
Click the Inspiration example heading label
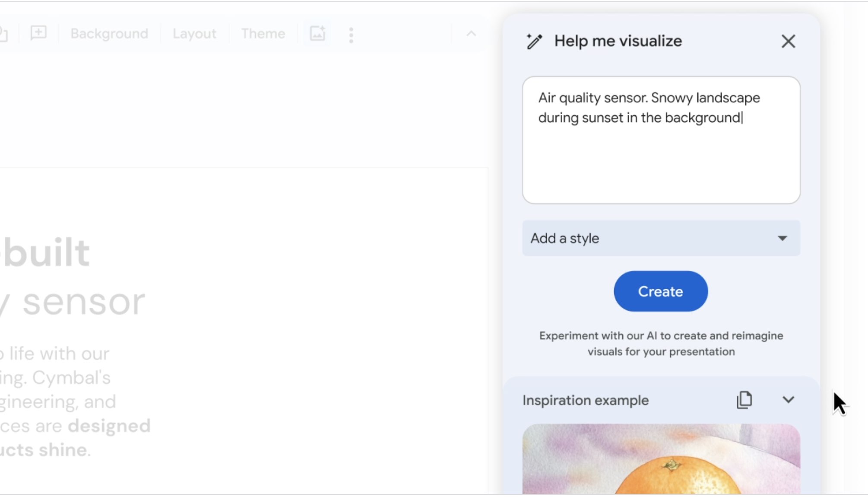(x=585, y=401)
